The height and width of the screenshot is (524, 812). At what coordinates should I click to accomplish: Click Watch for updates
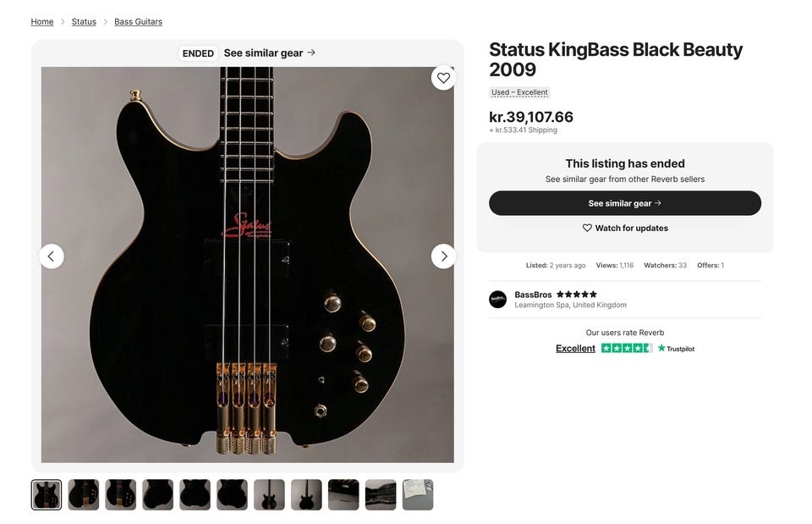tap(631, 229)
